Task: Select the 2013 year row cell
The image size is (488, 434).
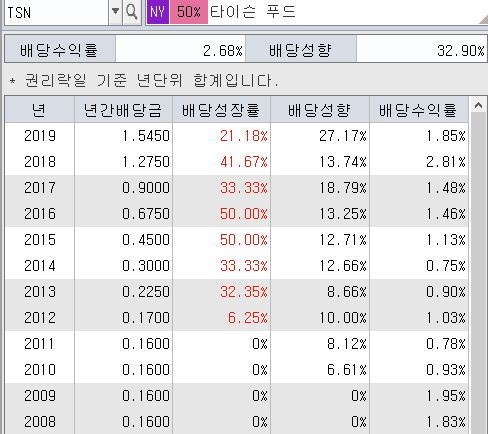Action: pos(40,292)
